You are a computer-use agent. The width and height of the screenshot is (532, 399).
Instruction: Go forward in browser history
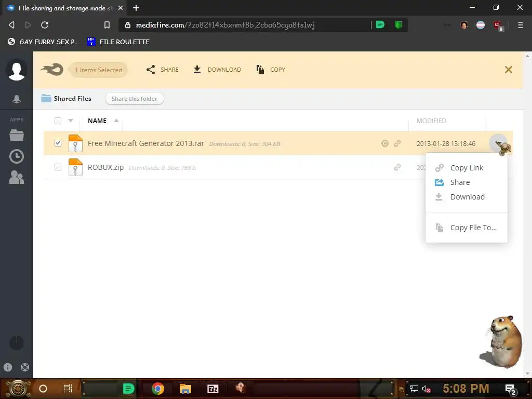coord(28,25)
